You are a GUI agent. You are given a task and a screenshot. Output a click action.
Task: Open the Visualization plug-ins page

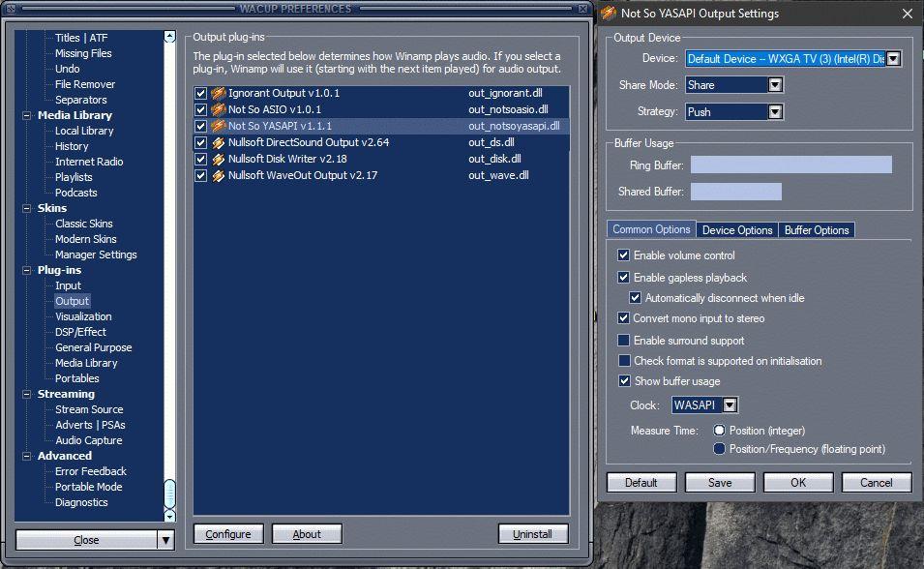coord(83,316)
